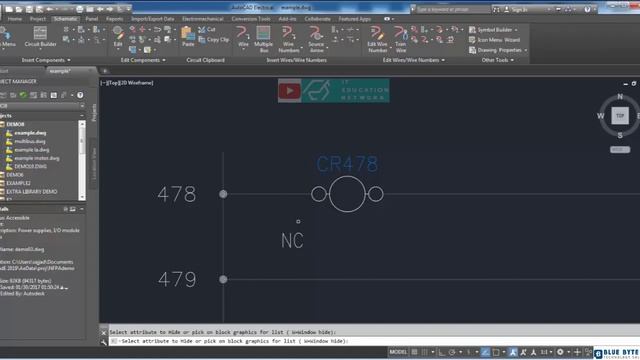Toggle the highlighted annotation visibility status icon
640x360 pixels.
click(x=513, y=352)
